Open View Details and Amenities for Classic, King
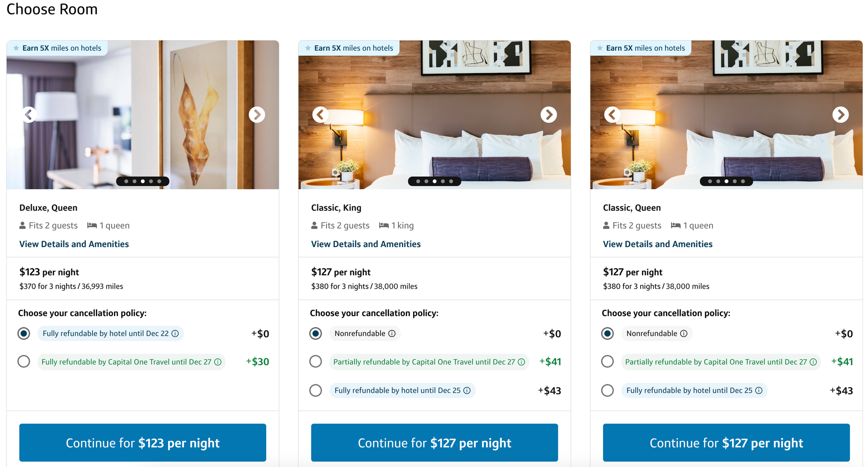The width and height of the screenshot is (868, 467). coord(366,244)
